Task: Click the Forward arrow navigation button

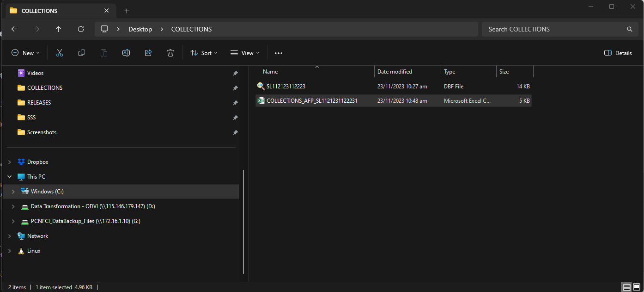Action: click(36, 29)
